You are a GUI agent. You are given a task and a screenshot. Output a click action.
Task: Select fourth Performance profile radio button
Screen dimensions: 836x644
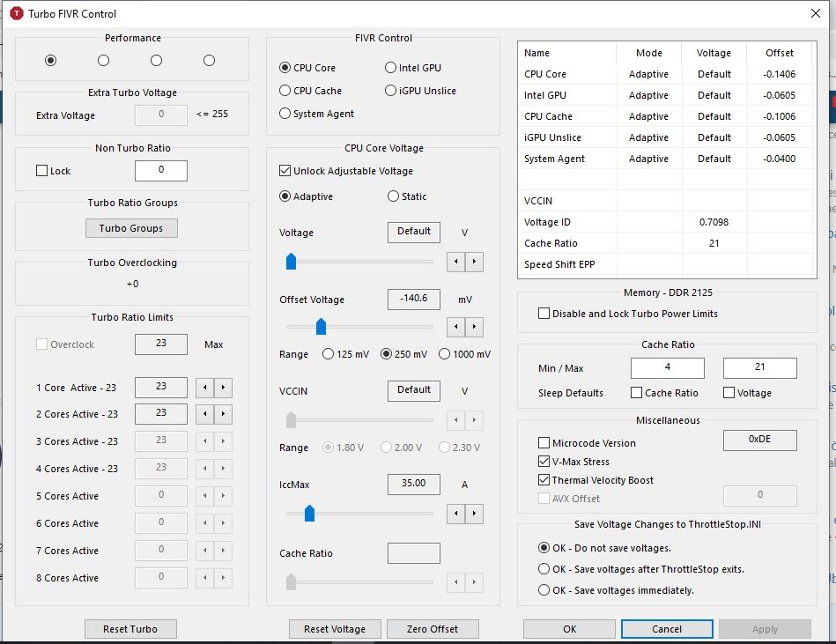point(209,60)
